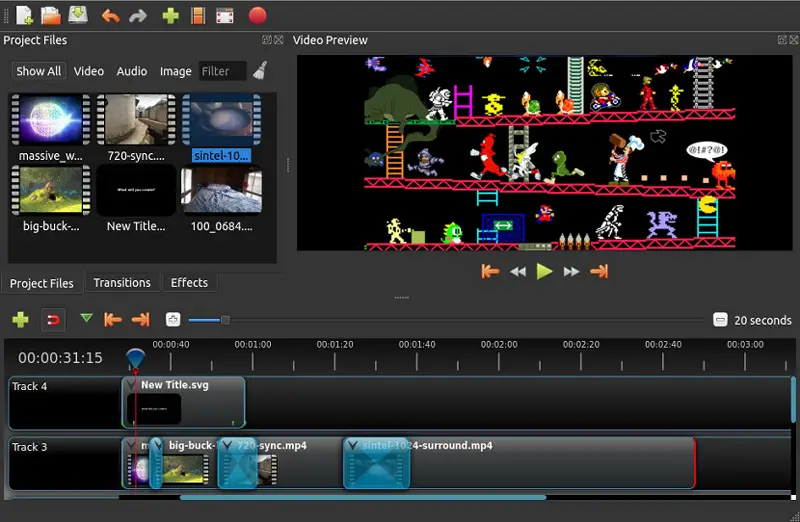The height and width of the screenshot is (522, 800).
Task: Click the Import Files plus icon in top toolbar
Action: (x=170, y=16)
